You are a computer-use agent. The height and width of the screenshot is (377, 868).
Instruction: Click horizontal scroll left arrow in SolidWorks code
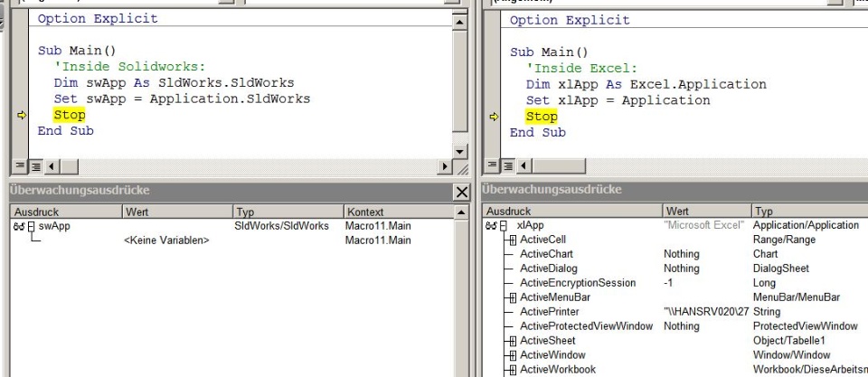click(52, 165)
